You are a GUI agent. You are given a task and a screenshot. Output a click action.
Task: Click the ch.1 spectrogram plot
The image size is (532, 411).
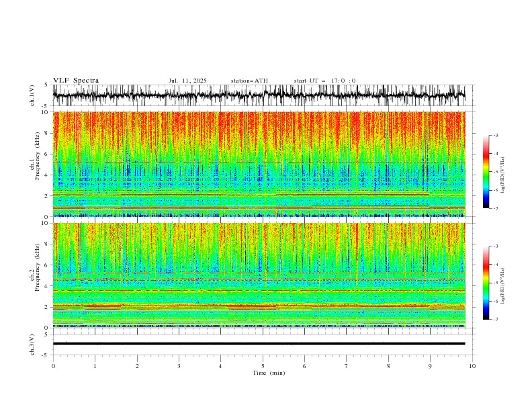(259, 164)
